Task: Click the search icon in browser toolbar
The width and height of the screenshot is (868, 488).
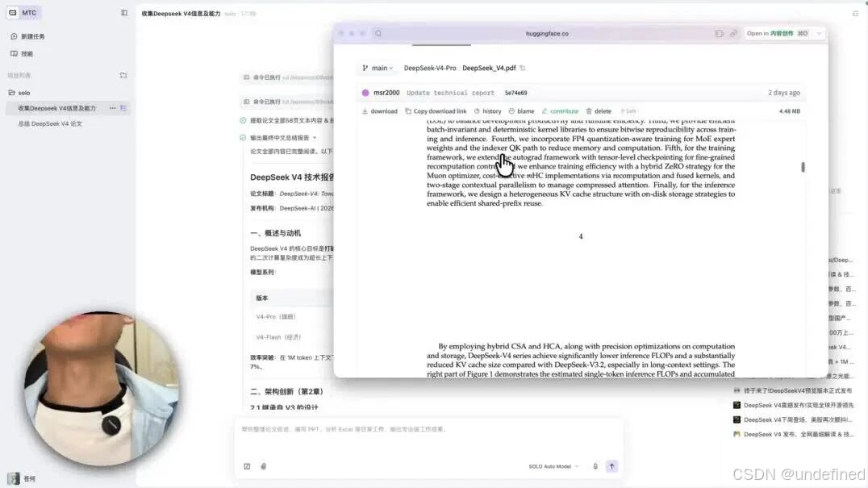Action: [378, 33]
